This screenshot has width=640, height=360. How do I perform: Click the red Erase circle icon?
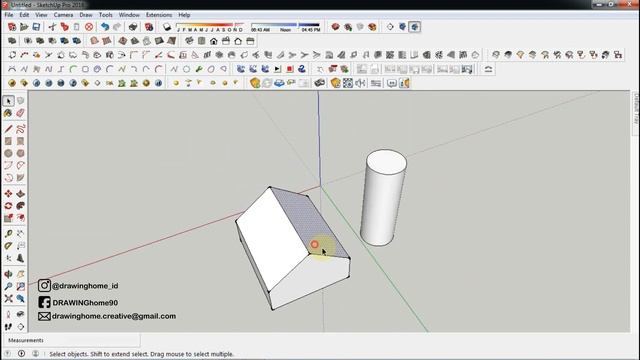click(89, 27)
